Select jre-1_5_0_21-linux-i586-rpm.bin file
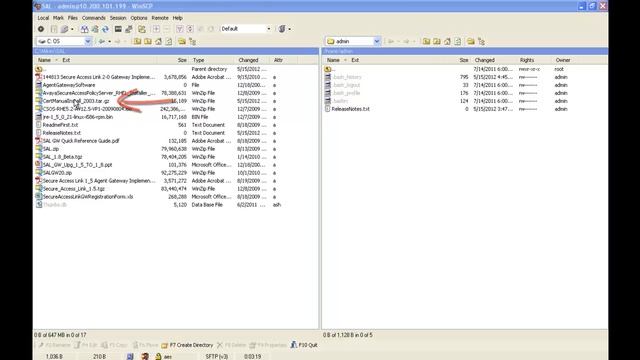Screen dimensions: 640x360 (x=78, y=117)
